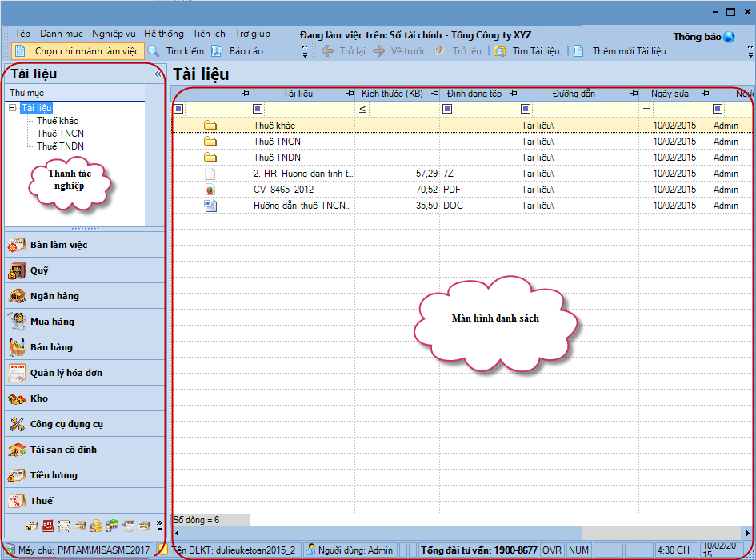Toggle pin on Kích thước (KB) column header
This screenshot has width=756, height=560.
pos(433,94)
